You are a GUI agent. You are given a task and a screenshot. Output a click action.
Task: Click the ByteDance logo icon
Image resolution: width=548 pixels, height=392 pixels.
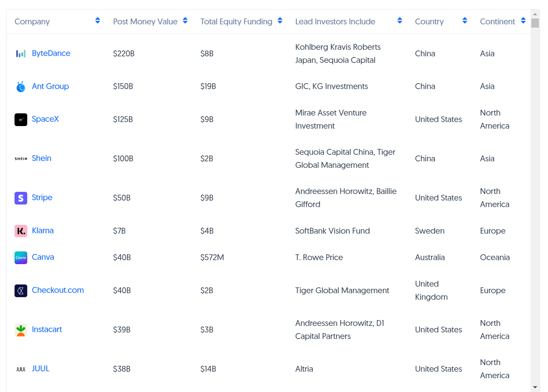(21, 53)
